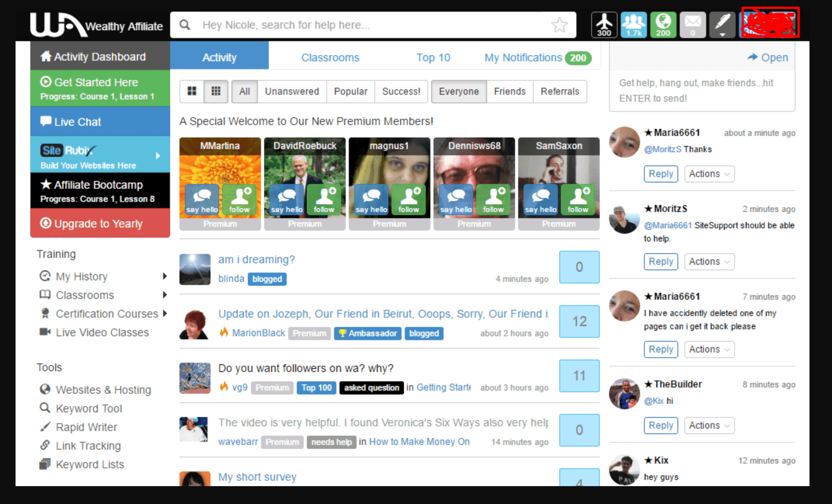This screenshot has width=832, height=504.
Task: Open comment count 12 on Jozeph post
Action: 579,321
